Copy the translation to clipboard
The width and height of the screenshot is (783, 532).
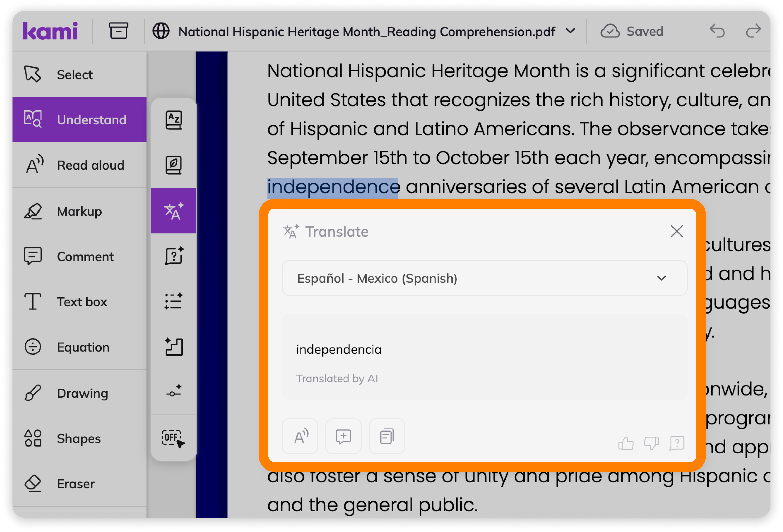[x=387, y=436]
